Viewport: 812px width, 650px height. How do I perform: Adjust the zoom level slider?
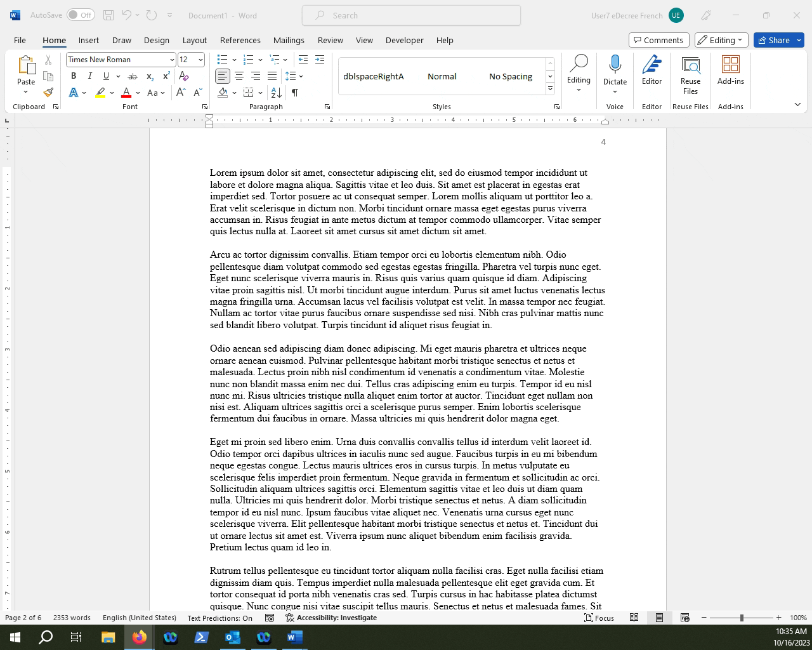pyautogui.click(x=742, y=618)
